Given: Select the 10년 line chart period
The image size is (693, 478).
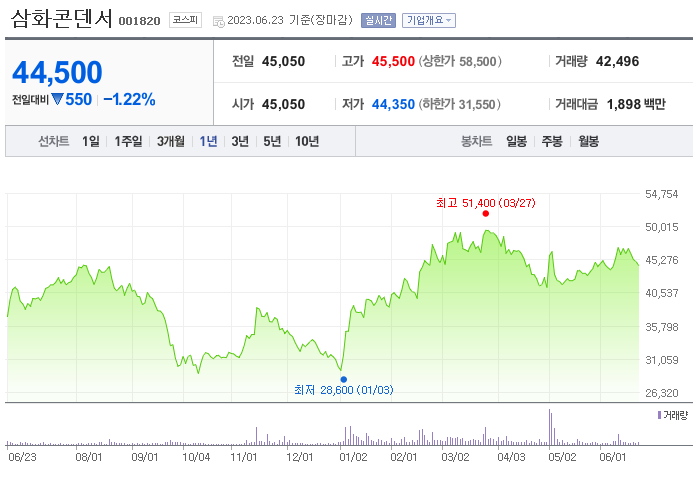Looking at the screenshot, I should pyautogui.click(x=307, y=141).
